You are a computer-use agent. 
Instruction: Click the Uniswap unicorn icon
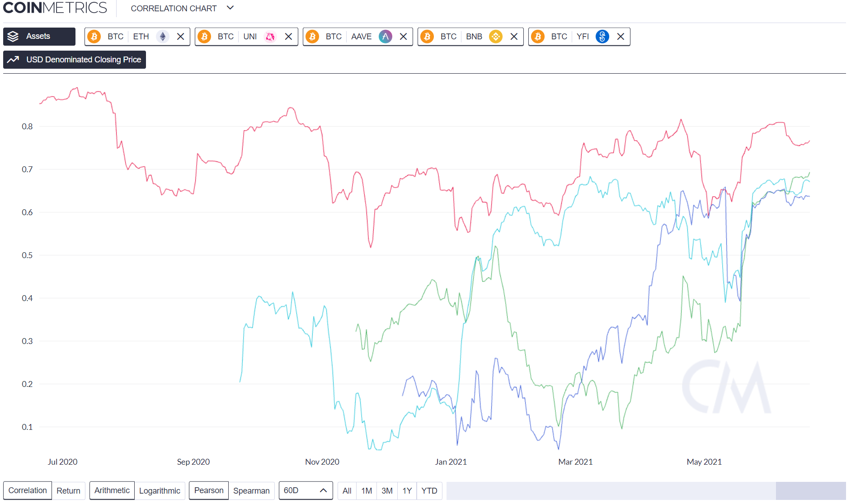point(270,37)
